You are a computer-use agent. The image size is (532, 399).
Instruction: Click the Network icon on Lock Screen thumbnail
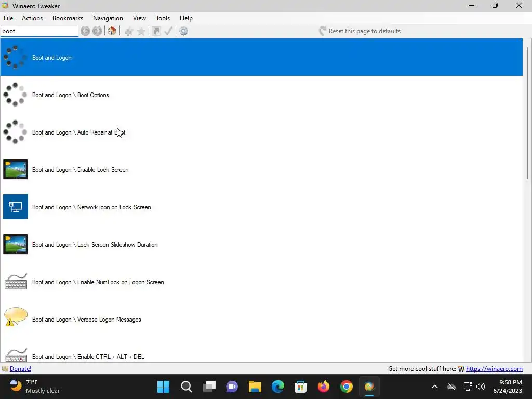[x=16, y=207]
